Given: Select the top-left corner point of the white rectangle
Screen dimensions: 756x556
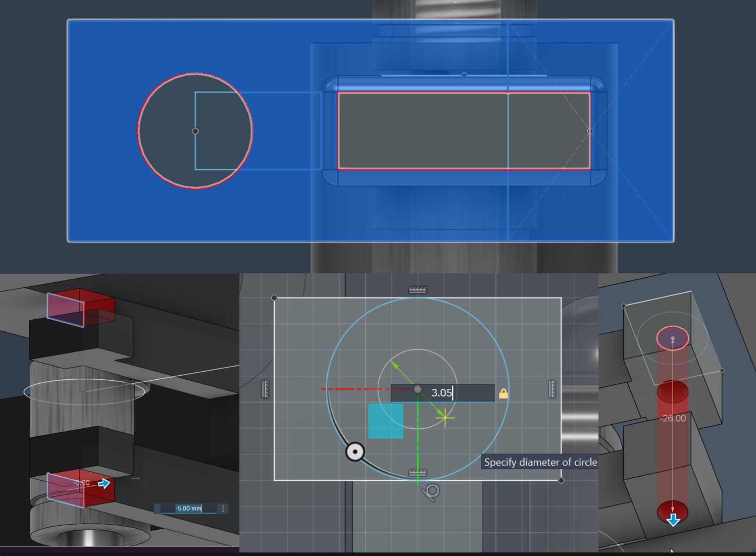Looking at the screenshot, I should [x=274, y=298].
